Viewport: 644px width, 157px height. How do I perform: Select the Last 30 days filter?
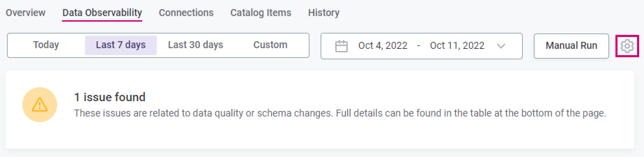(x=195, y=45)
